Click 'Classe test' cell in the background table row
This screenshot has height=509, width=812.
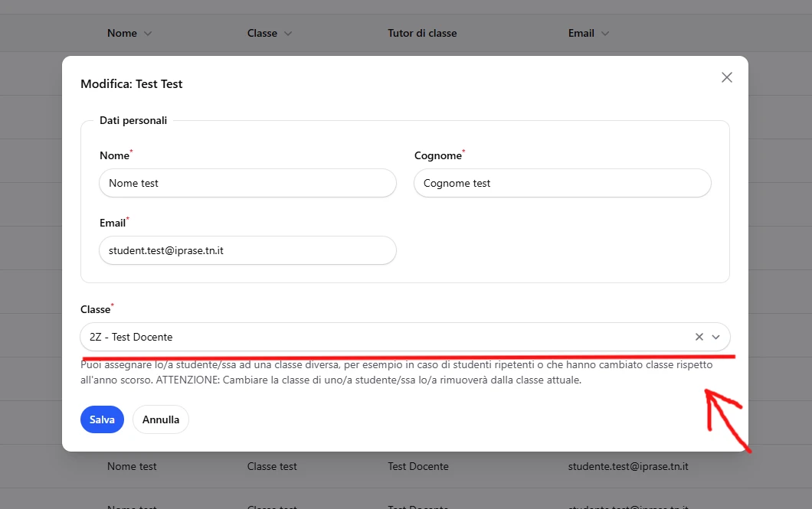[272, 466]
